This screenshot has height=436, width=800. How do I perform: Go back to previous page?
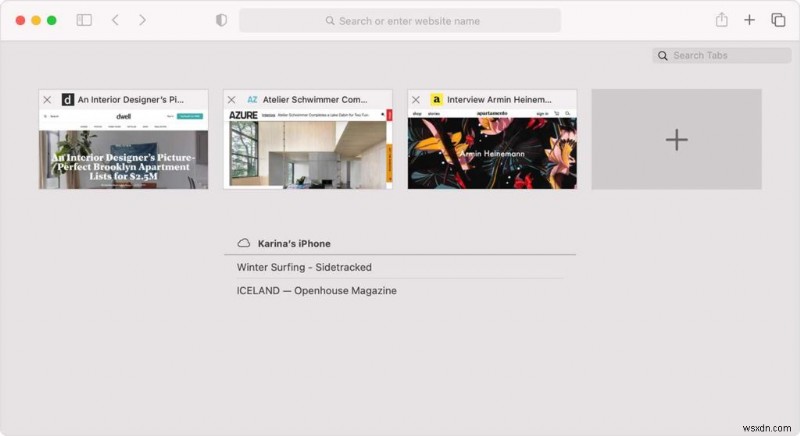point(115,20)
